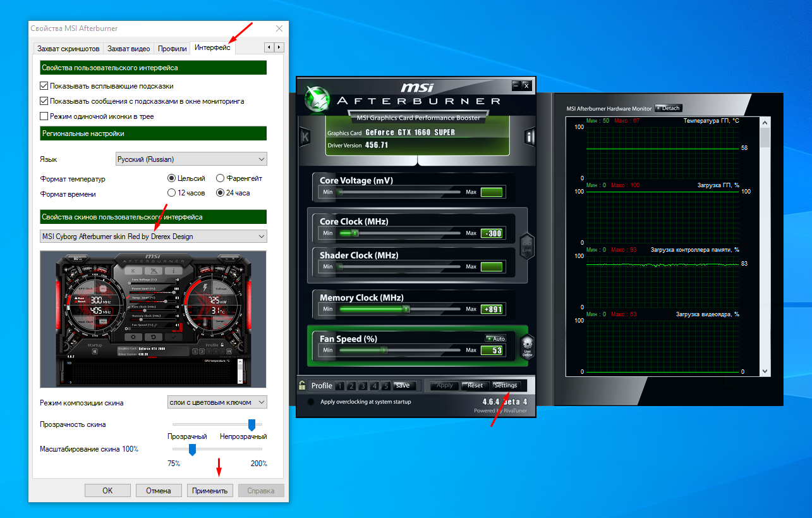Click the skin preview thumbnail
812x518 pixels.
[154, 319]
